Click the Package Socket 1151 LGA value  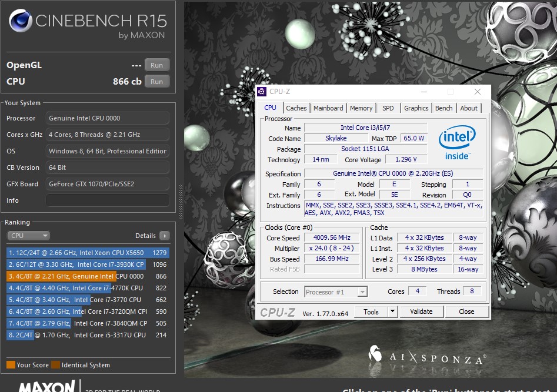365,149
